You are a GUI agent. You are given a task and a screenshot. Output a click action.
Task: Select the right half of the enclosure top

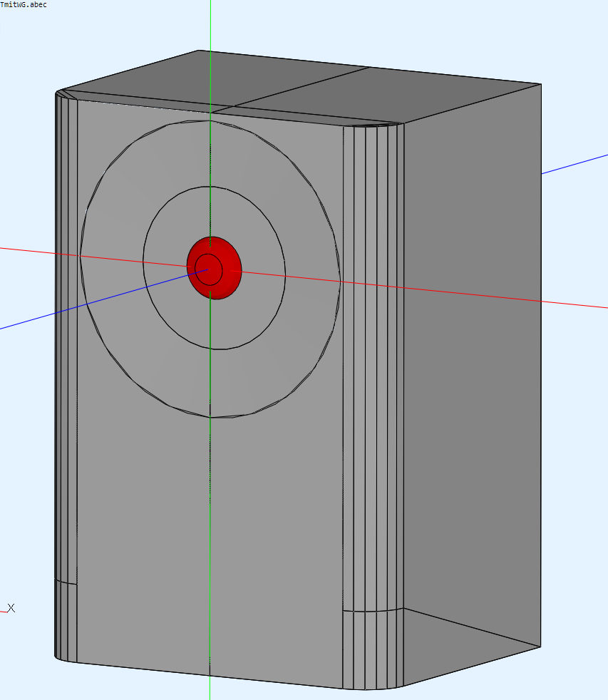[x=428, y=93]
